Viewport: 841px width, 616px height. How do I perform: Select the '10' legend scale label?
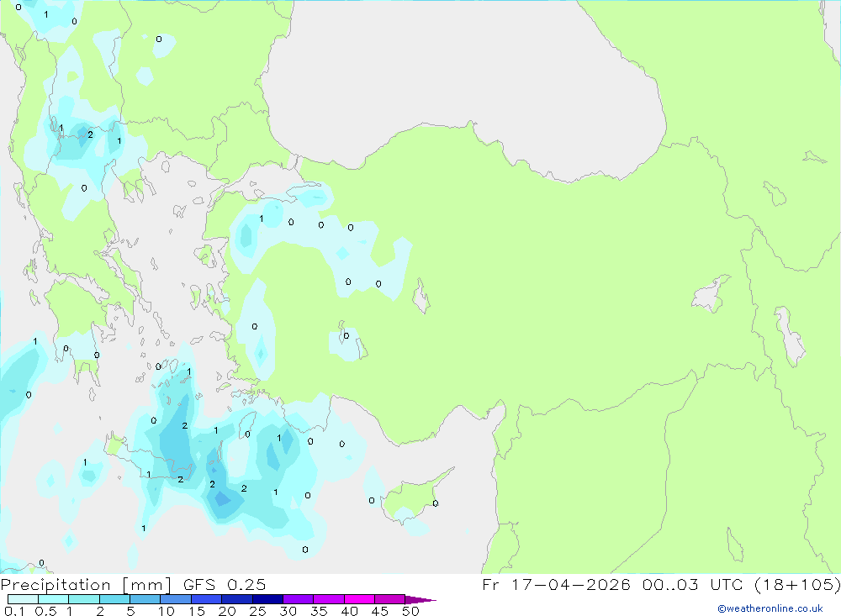(166, 611)
